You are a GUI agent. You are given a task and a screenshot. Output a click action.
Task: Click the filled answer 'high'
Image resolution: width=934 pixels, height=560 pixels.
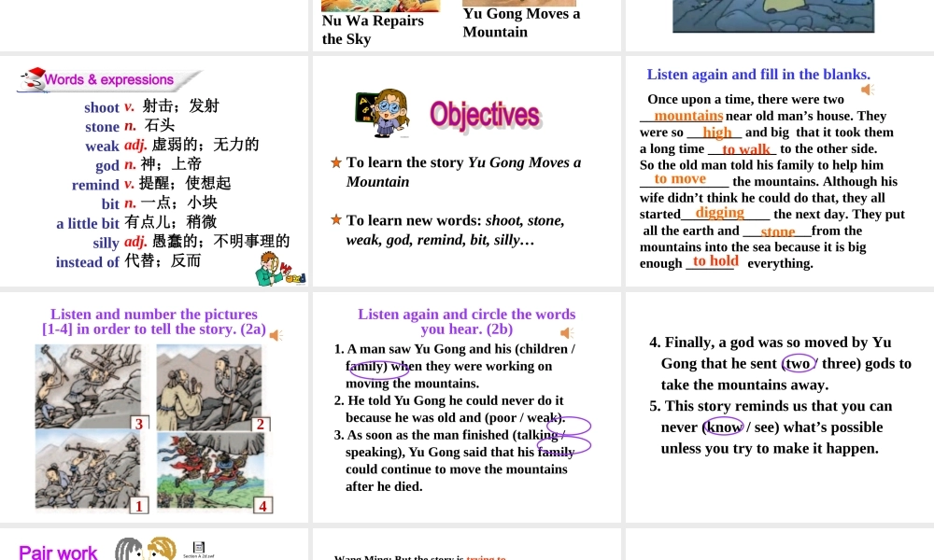click(717, 133)
